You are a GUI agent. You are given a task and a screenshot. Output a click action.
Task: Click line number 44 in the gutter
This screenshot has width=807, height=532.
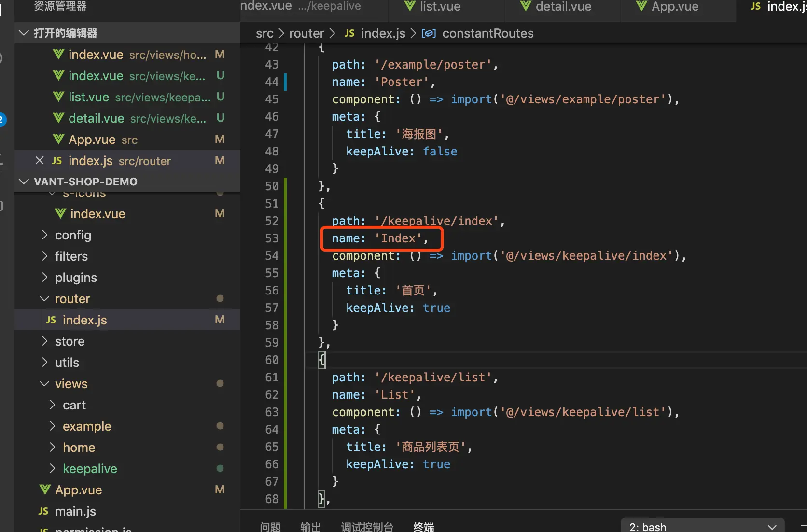(x=272, y=82)
